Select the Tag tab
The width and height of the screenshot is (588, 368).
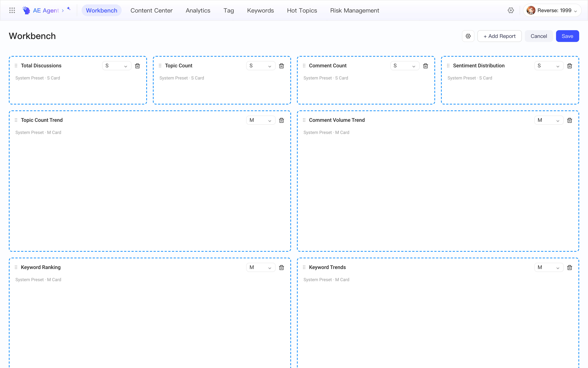(229, 10)
